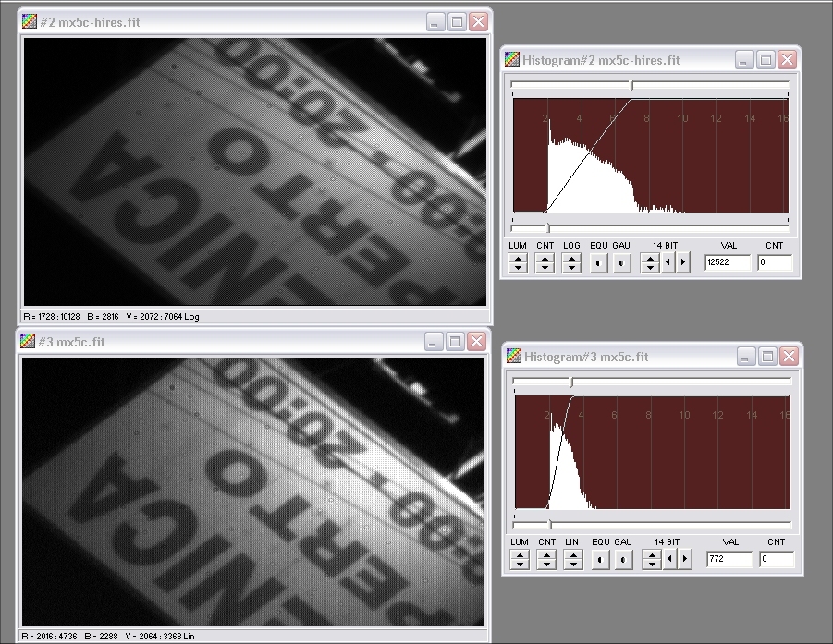Click CNT contrast up arrow in Histogram#2
The height and width of the screenshot is (644, 833).
click(545, 259)
